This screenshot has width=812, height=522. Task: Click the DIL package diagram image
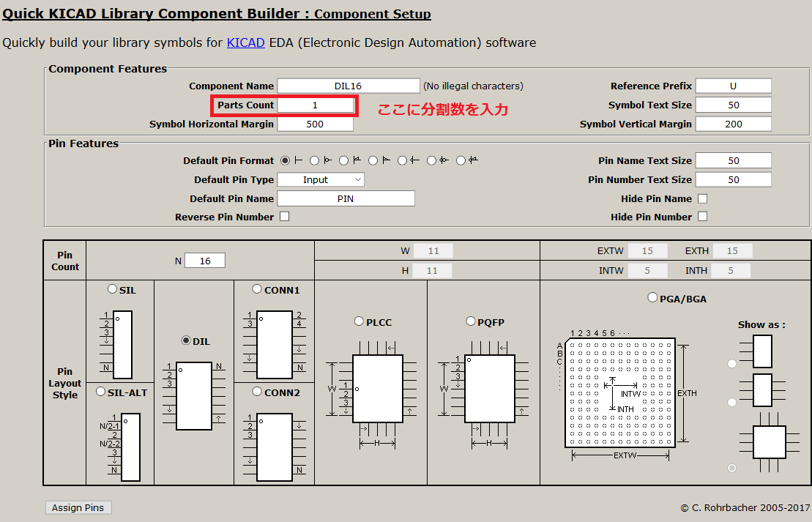(x=194, y=396)
